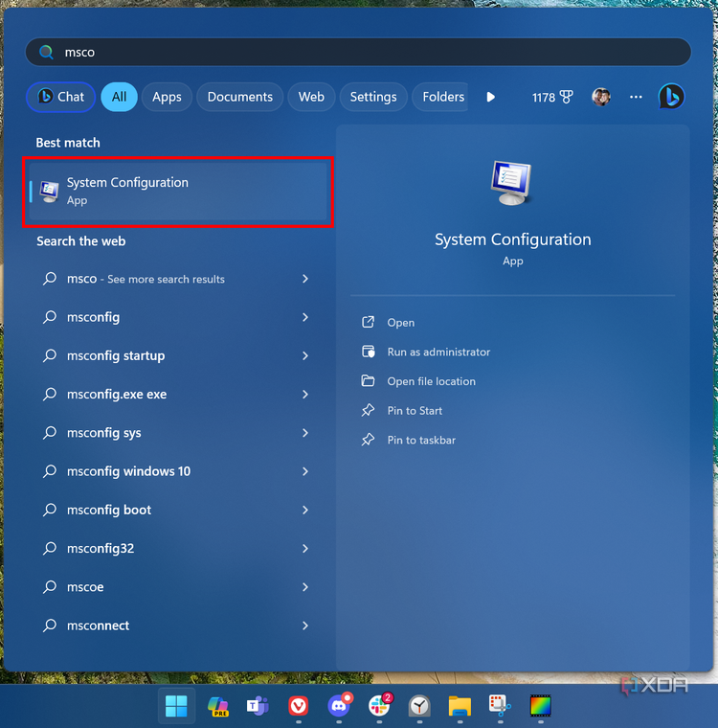
Task: Click the Open action icon
Action: coord(368,322)
